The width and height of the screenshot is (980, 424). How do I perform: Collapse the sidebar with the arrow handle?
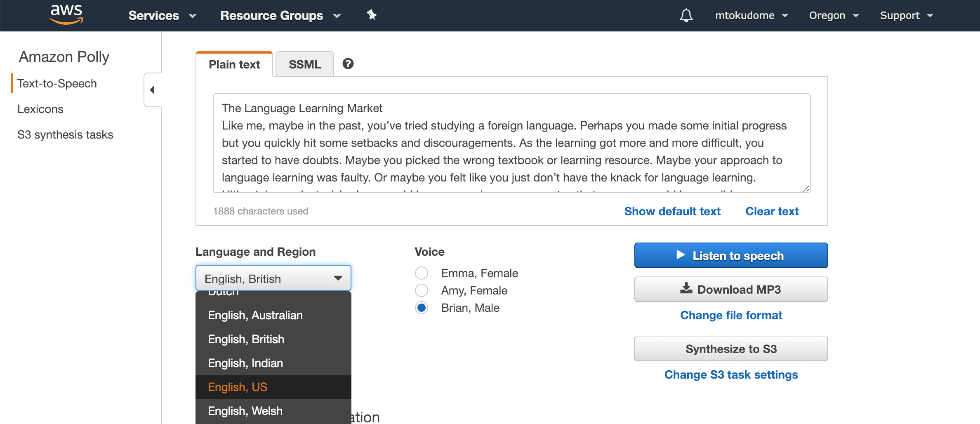(x=152, y=90)
